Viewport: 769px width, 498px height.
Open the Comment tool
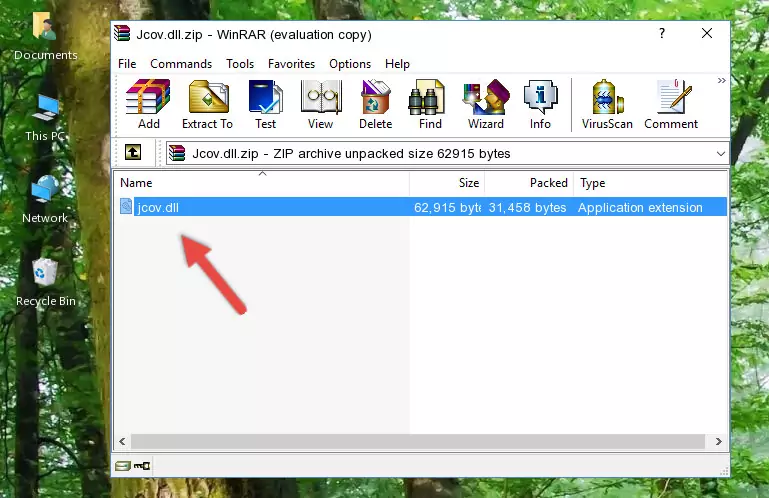[x=671, y=105]
